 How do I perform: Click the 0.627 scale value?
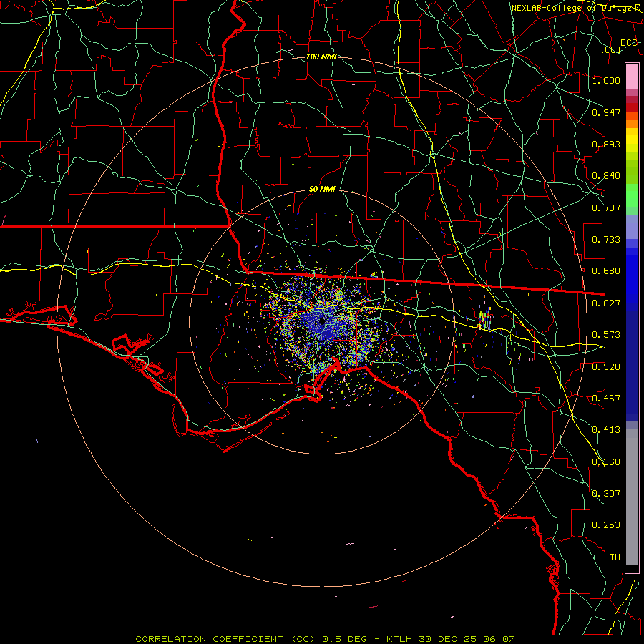tap(606, 303)
